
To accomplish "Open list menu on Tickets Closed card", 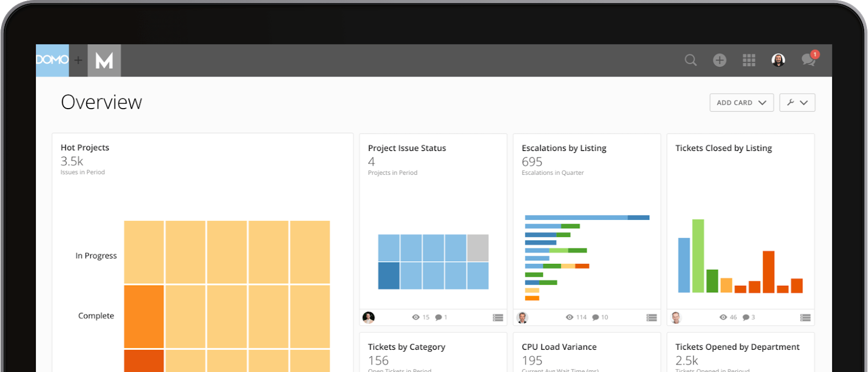I will coord(805,318).
